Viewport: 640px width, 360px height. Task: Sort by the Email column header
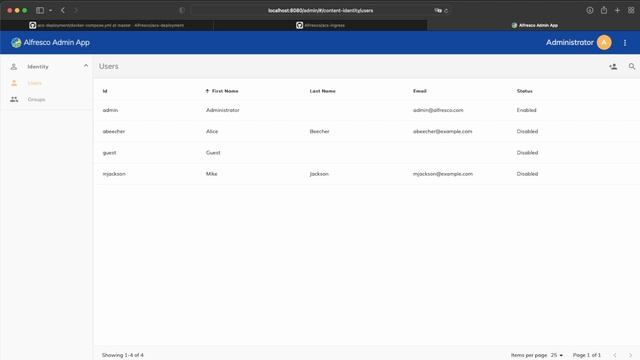pos(420,91)
